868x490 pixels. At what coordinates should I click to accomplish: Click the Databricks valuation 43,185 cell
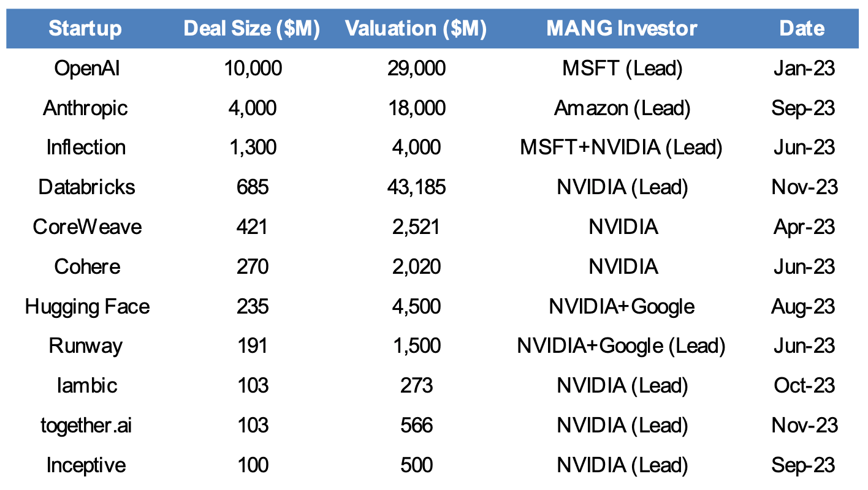click(x=416, y=187)
